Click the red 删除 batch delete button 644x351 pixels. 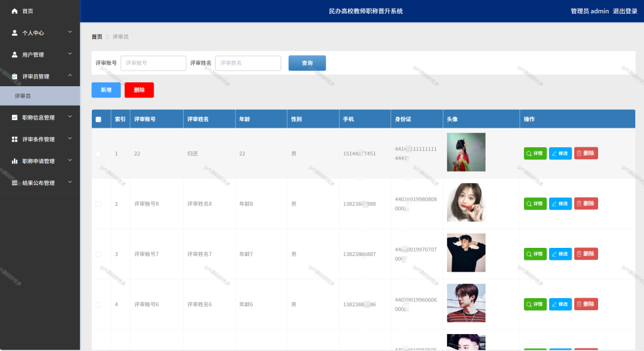point(139,90)
